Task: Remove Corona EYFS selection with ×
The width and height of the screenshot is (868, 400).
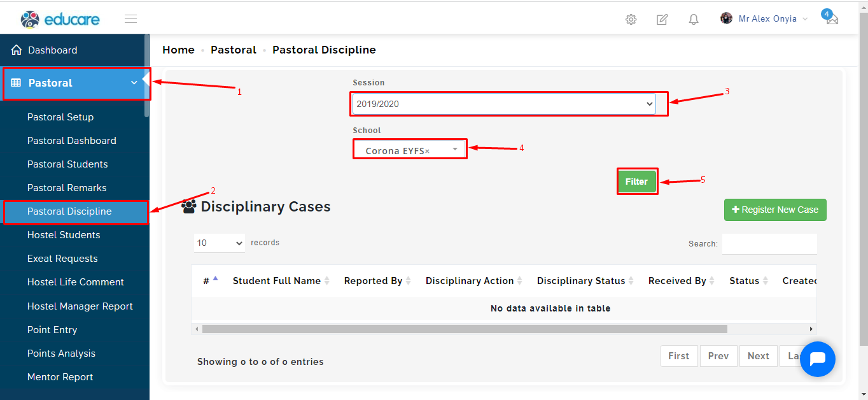Action: pyautogui.click(x=427, y=151)
